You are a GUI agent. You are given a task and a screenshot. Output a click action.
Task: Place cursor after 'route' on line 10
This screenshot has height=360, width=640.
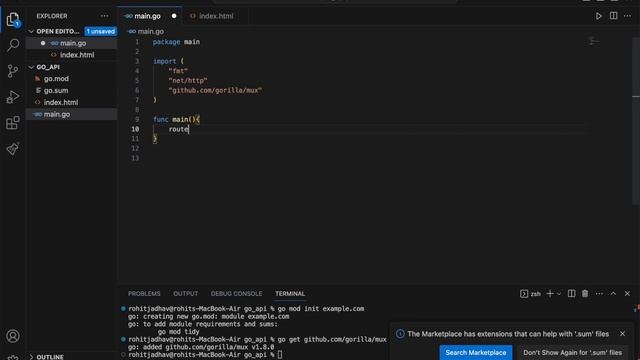[189, 129]
